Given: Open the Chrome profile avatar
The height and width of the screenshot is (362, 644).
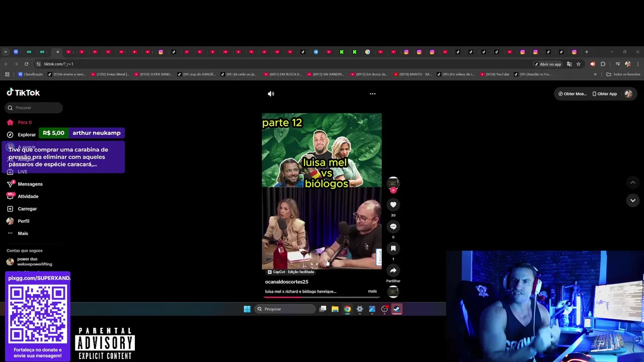Looking at the screenshot, I should coord(627,64).
